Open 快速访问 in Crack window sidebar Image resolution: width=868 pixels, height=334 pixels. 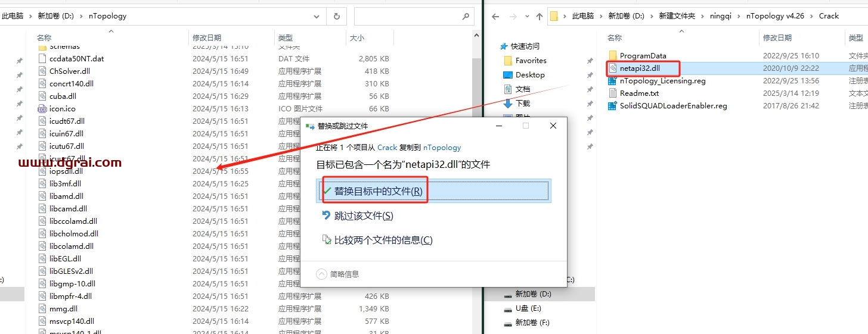tap(525, 46)
